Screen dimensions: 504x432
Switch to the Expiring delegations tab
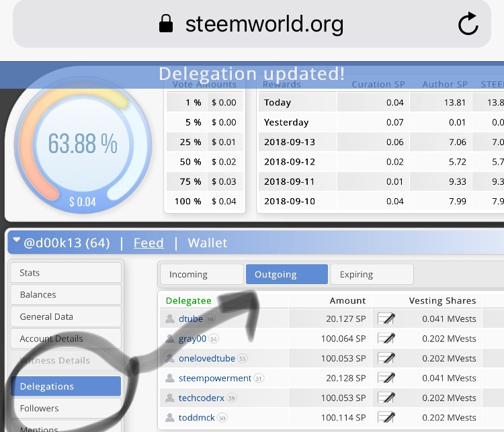tap(372, 274)
